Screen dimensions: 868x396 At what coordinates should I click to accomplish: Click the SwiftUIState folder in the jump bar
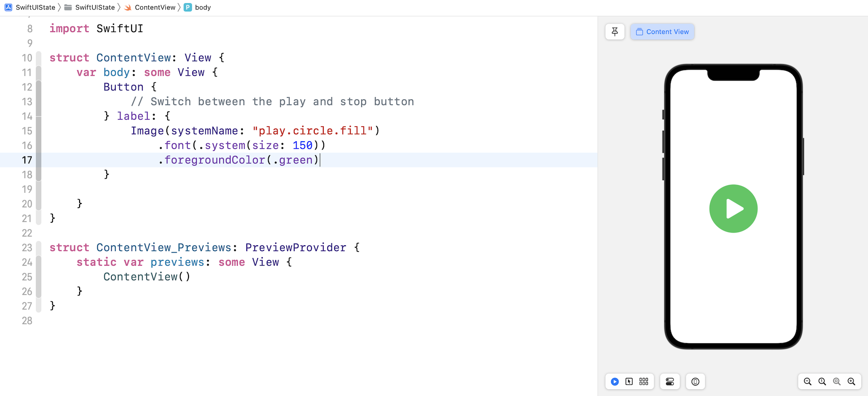(x=95, y=7)
